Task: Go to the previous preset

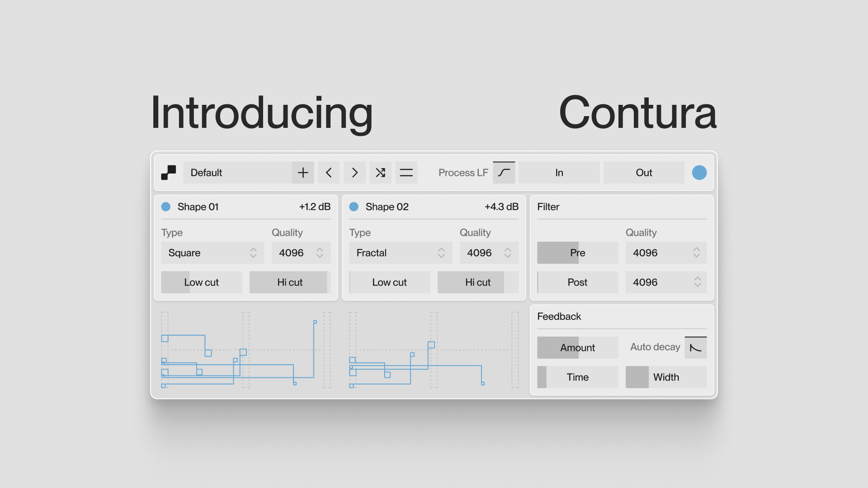Action: coord(329,173)
